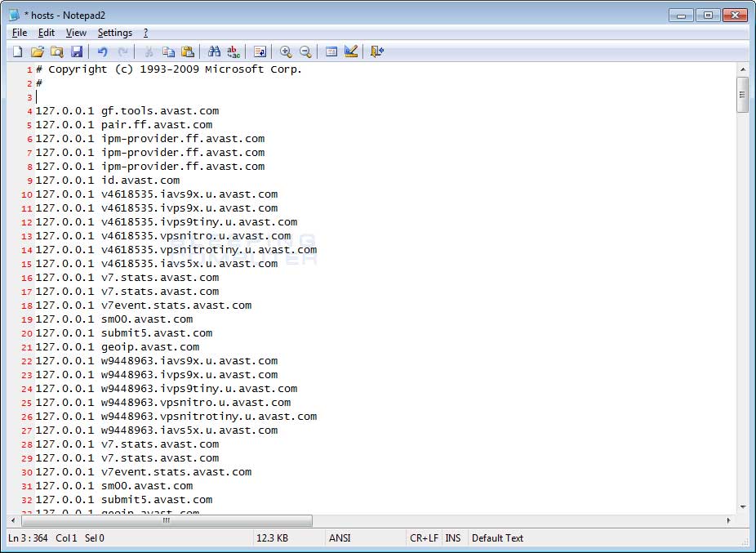The image size is (756, 553).
Task: Click the vertical scrollbar down arrow
Action: 743,507
